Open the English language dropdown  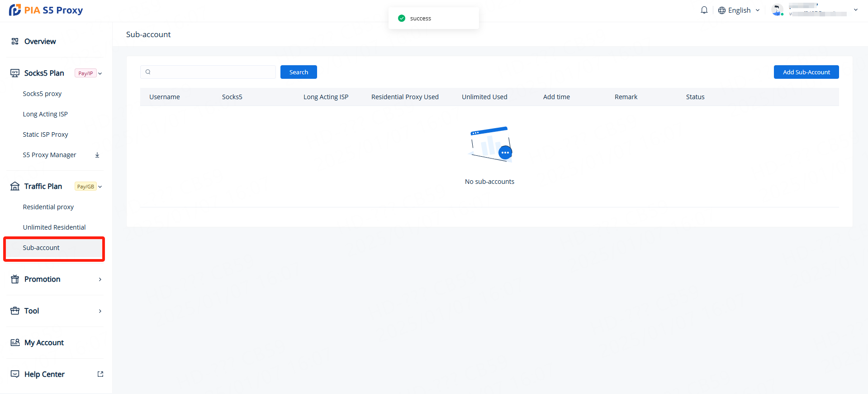tap(739, 10)
